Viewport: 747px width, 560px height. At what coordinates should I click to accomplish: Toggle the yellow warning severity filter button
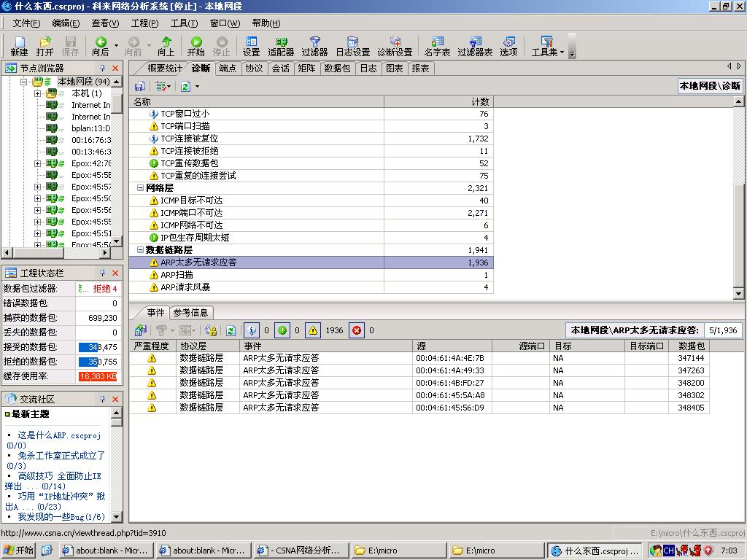313,330
